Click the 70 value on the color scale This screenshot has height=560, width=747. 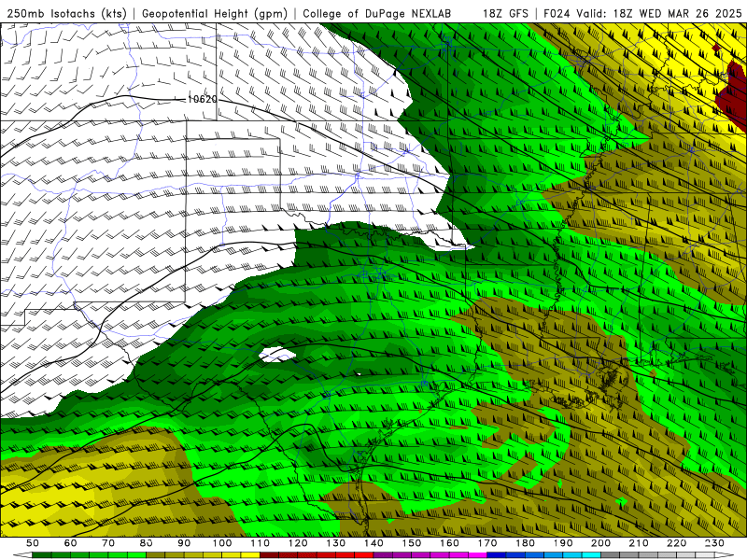108,543
